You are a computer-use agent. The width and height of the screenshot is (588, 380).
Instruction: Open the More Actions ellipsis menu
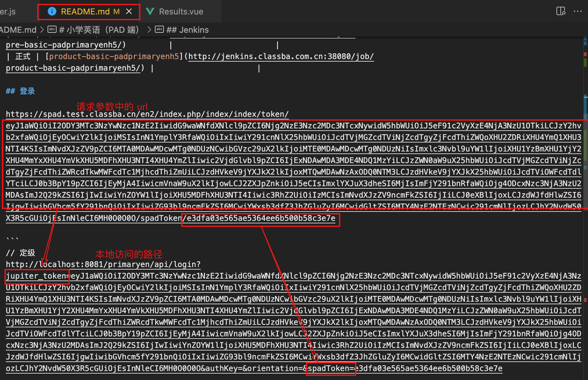(578, 11)
